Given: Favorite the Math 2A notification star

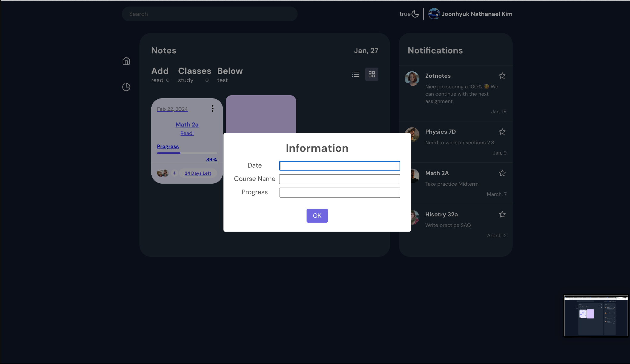Looking at the screenshot, I should pyautogui.click(x=502, y=173).
